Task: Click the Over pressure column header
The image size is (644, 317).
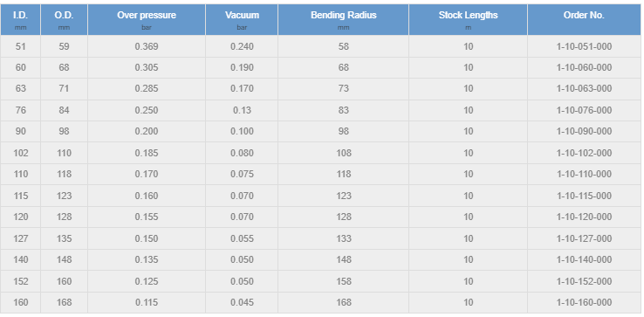Action: tap(147, 20)
